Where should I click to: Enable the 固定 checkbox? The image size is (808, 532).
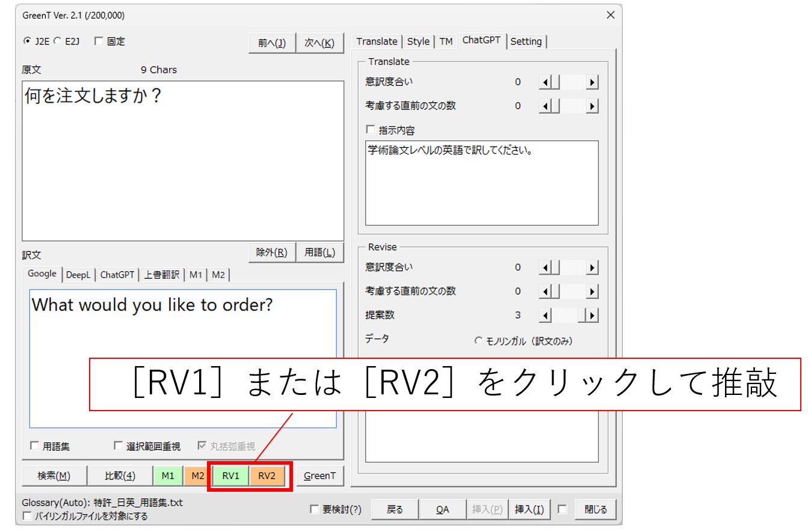tap(99, 41)
